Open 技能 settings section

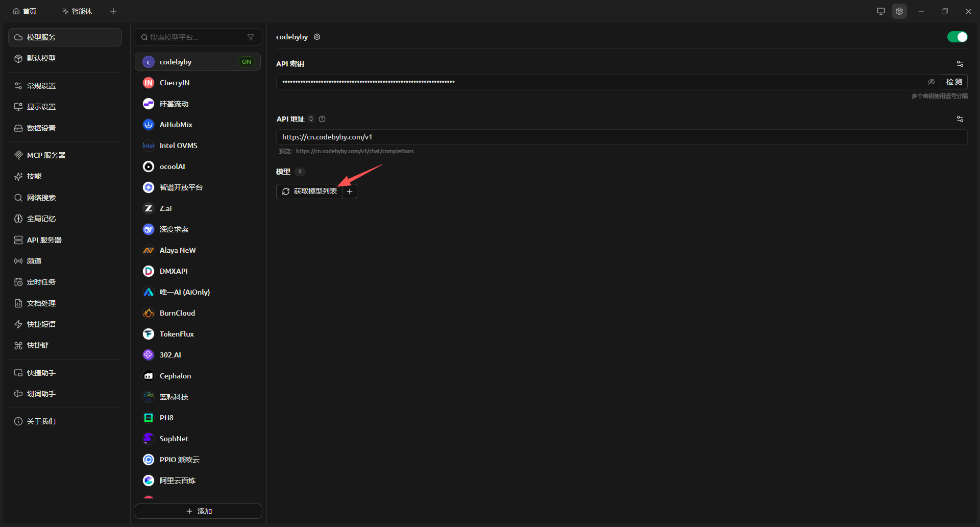point(65,176)
